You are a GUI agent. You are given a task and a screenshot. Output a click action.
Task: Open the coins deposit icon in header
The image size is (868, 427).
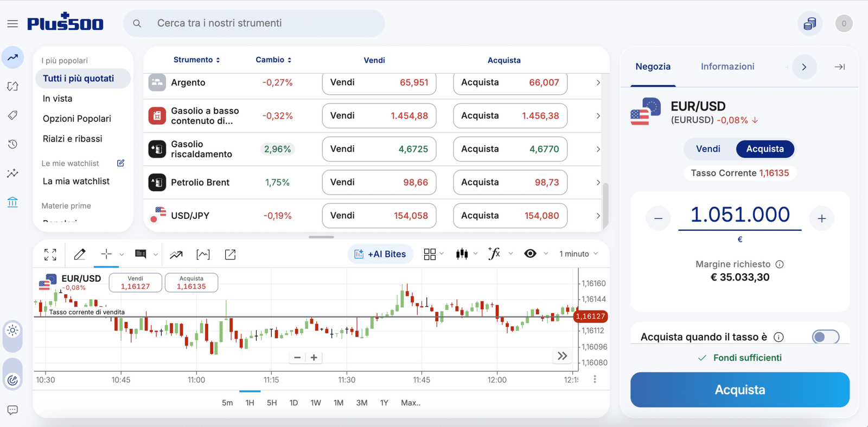click(810, 24)
